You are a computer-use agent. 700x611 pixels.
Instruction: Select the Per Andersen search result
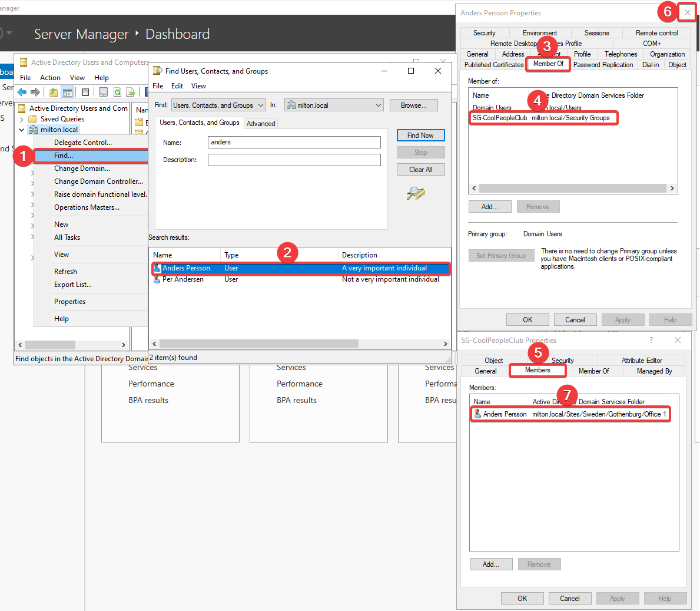pyautogui.click(x=183, y=279)
